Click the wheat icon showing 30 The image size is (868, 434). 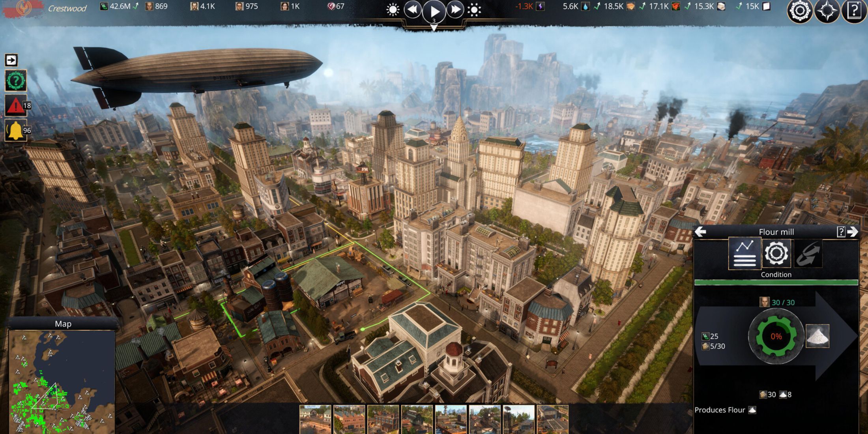763,395
